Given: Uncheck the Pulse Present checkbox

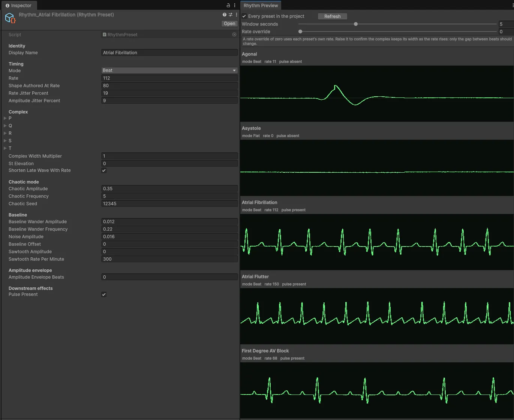Looking at the screenshot, I should tap(104, 294).
